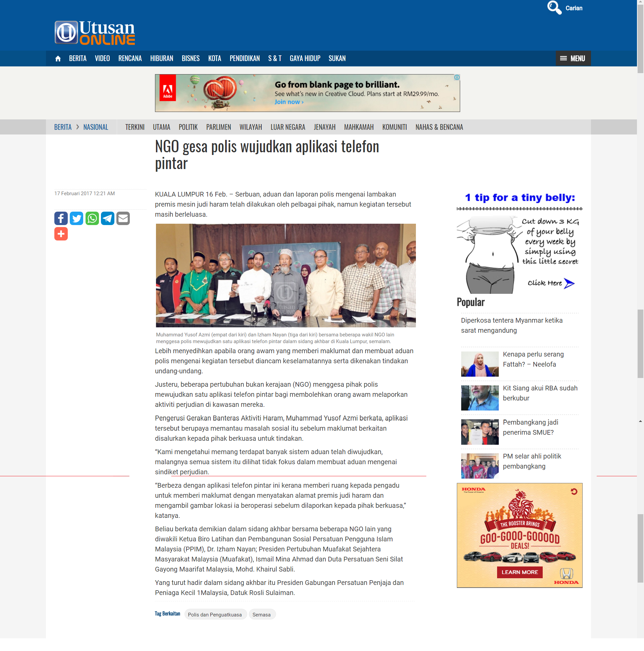Open the hamburger MENU button
The image size is (644, 651).
(573, 59)
